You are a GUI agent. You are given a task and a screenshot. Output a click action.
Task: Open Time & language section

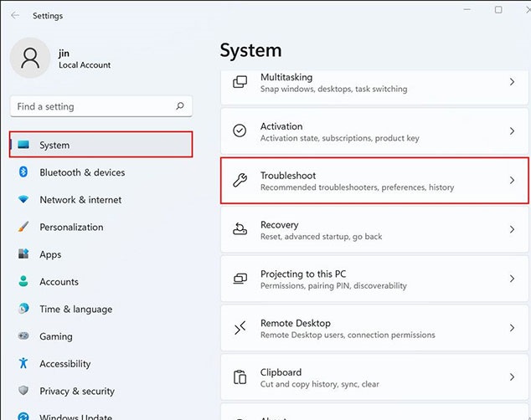click(101, 309)
